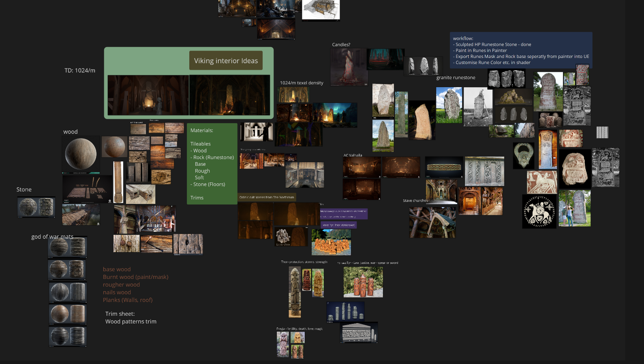
Task: Click the "Viking interior Ideas" title note
Action: (x=226, y=61)
